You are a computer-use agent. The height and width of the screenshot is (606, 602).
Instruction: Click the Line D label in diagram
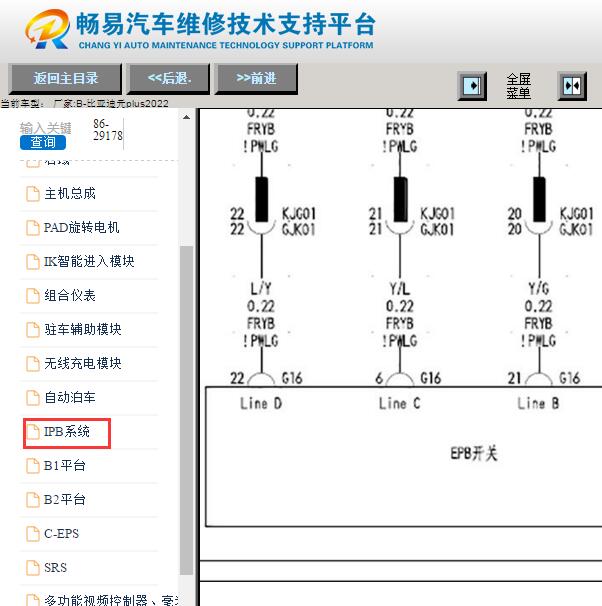click(x=261, y=403)
